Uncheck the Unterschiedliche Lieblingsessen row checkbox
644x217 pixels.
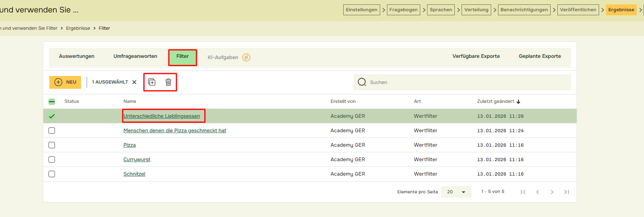(52, 116)
